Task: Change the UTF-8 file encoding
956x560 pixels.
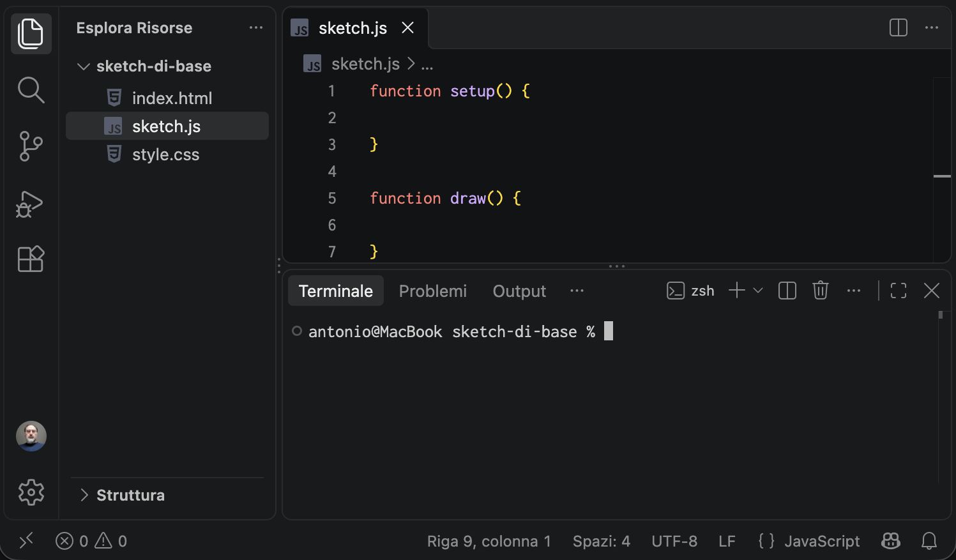Action: coord(674,541)
